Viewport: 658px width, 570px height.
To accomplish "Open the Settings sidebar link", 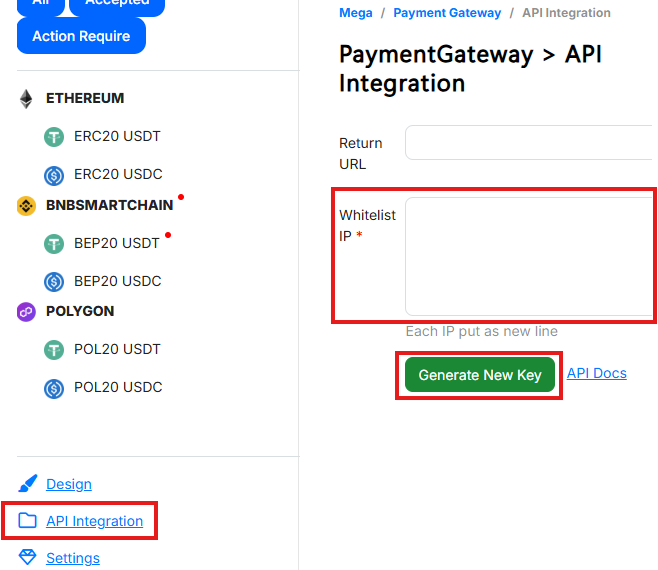I will tap(73, 558).
